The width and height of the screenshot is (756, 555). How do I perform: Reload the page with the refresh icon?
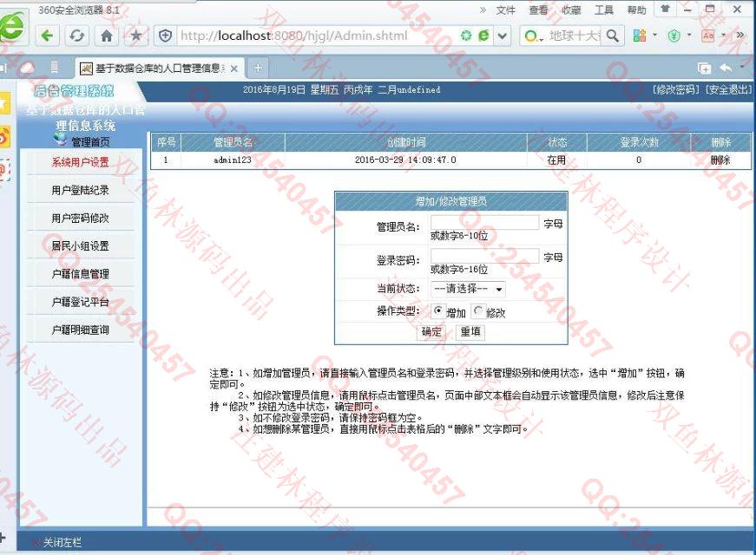(x=77, y=36)
